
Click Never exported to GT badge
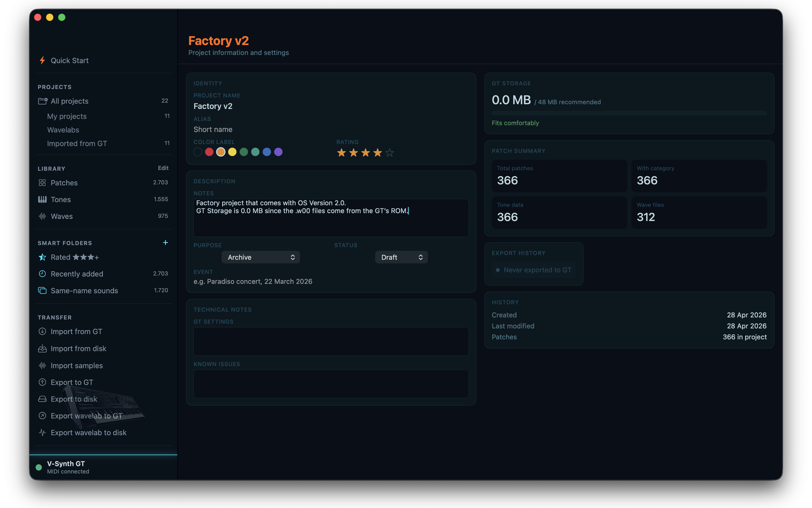point(533,270)
